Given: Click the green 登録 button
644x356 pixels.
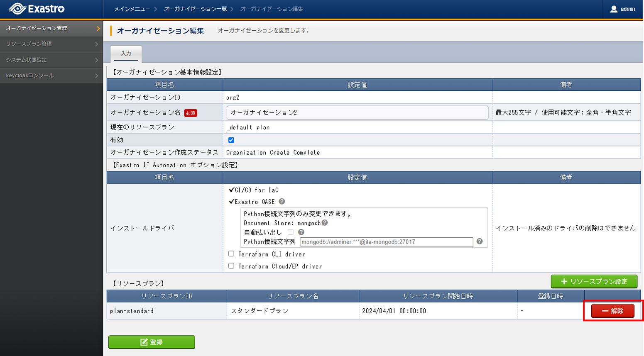Looking at the screenshot, I should click(x=152, y=342).
